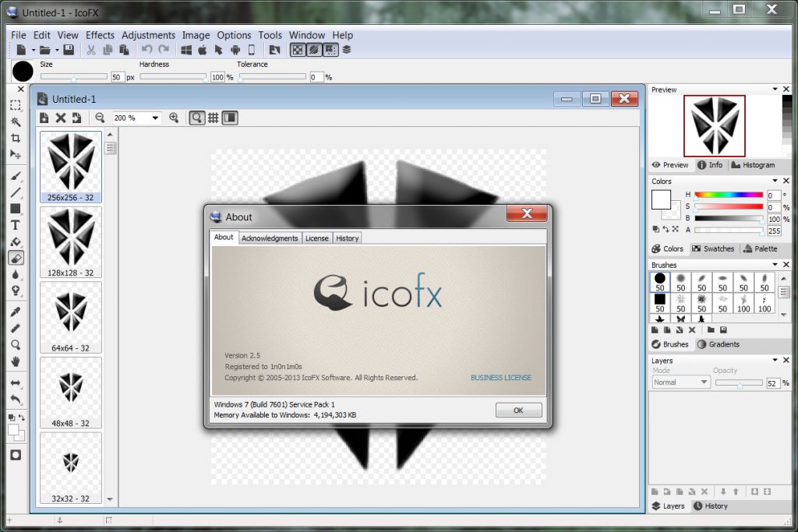Select the Eraser tool in the toolbox

(x=16, y=255)
